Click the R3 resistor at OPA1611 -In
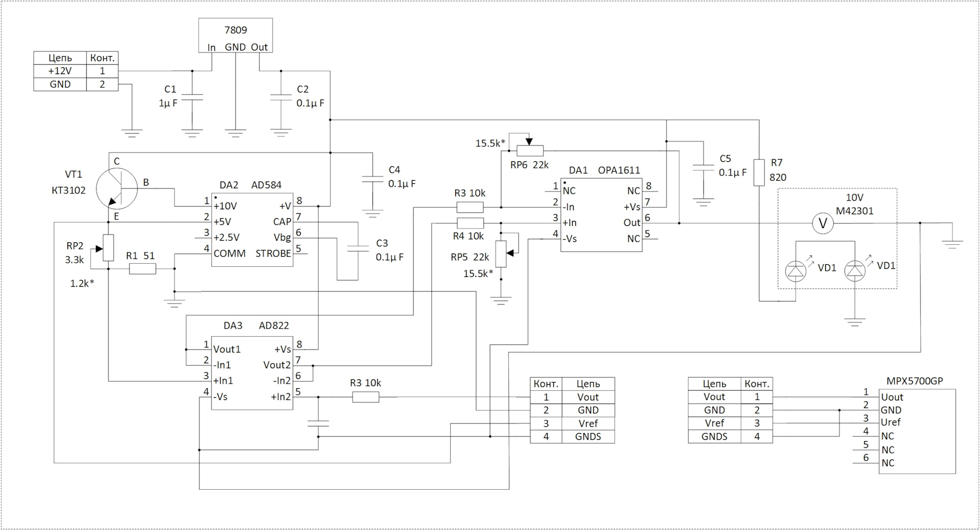This screenshot has width=980, height=530. point(470,207)
